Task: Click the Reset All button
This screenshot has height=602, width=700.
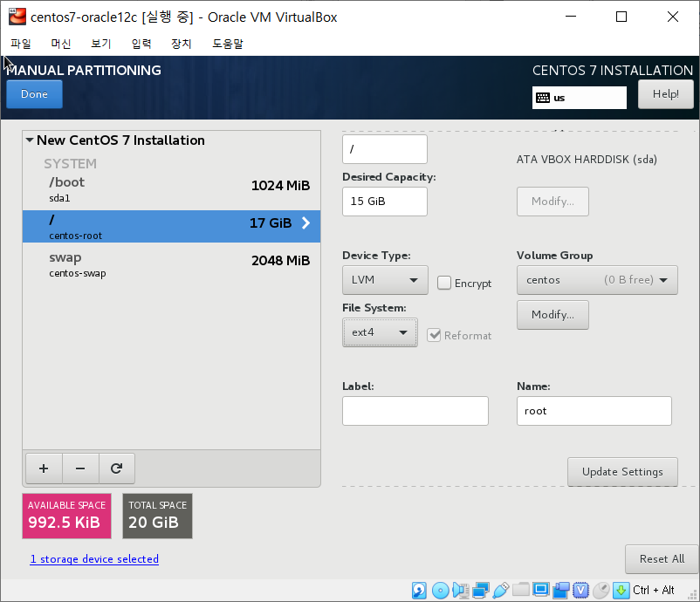Action: click(662, 558)
